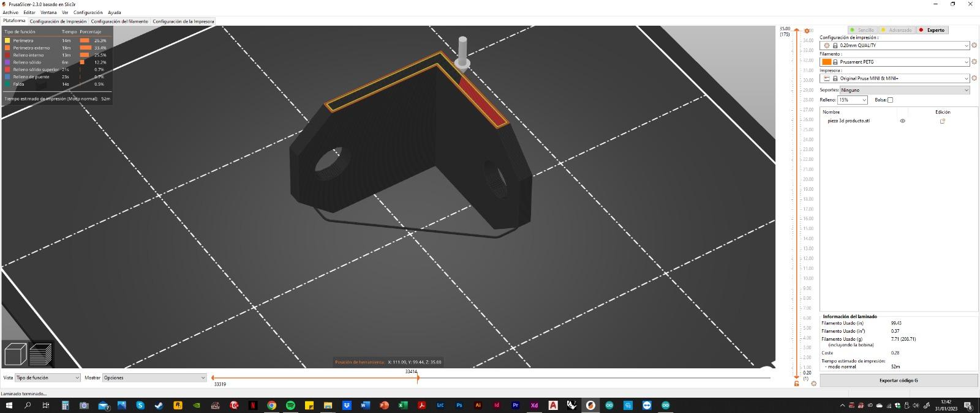The height and width of the screenshot is (413, 980).
Task: Open the Vista dropdown Tipo de función
Action: pyautogui.click(x=48, y=378)
